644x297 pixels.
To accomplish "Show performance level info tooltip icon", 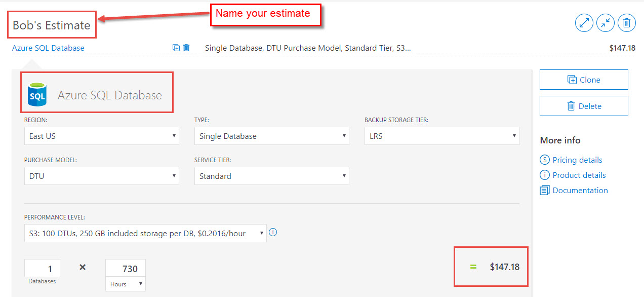I will pos(273,233).
